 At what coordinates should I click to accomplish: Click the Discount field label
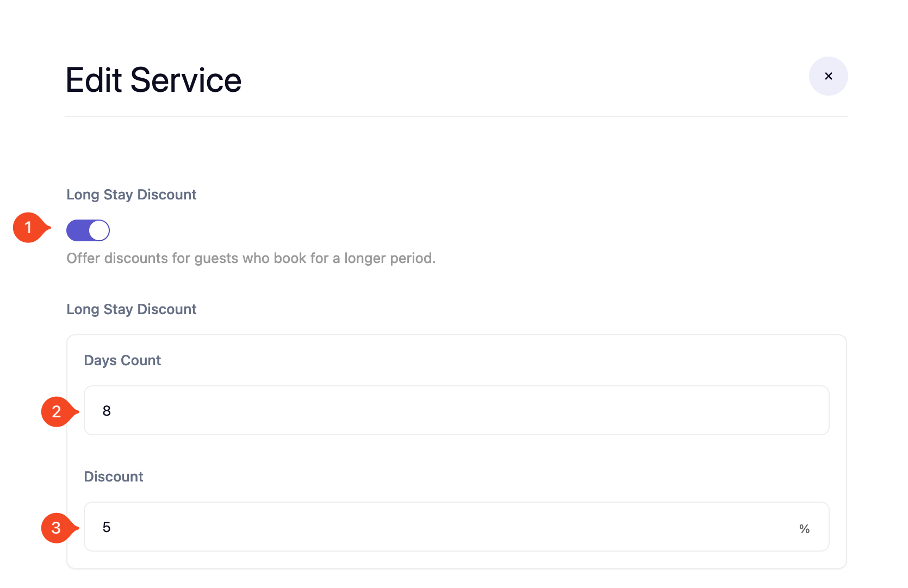tap(113, 477)
